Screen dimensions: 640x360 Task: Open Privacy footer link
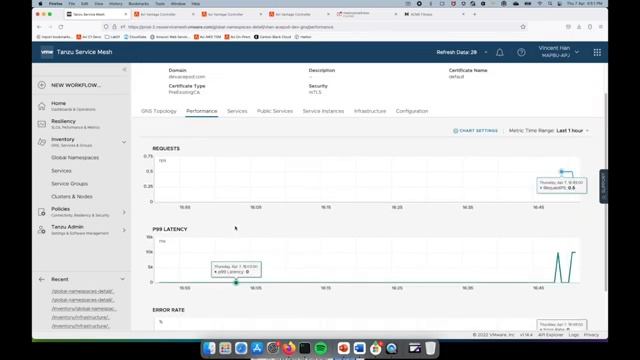[x=591, y=335]
